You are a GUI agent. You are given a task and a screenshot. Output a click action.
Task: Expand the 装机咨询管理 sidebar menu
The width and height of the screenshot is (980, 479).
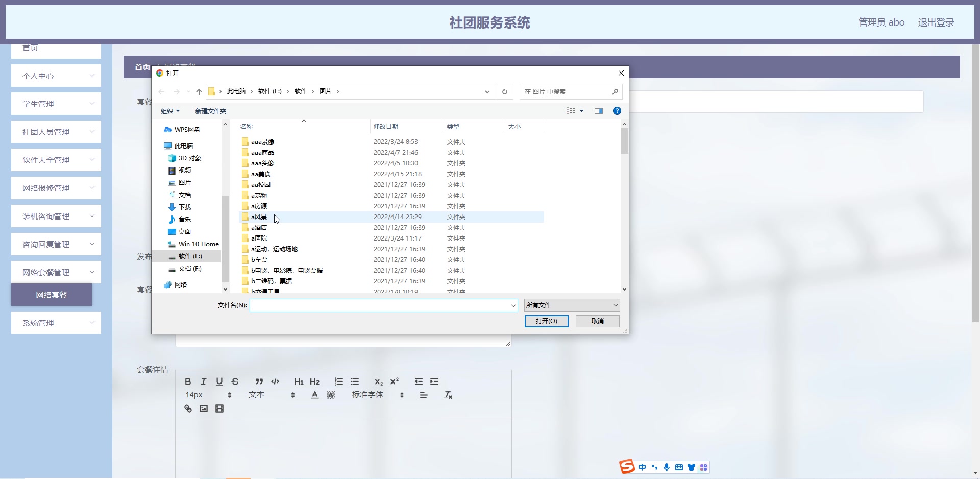tap(56, 216)
